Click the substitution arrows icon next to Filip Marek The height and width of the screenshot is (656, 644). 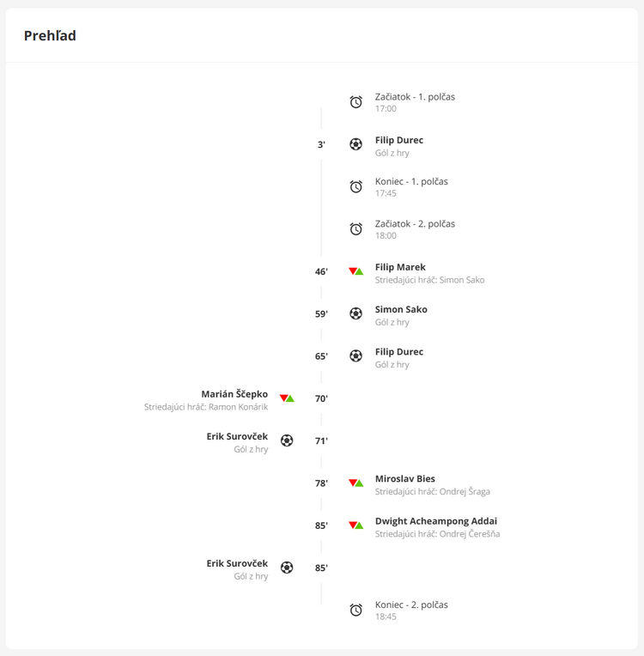(355, 271)
